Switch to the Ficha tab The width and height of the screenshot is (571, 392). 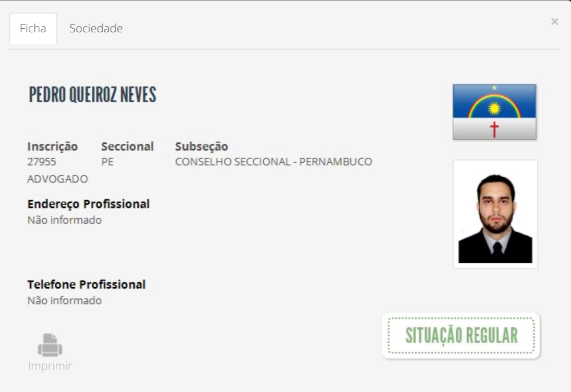point(33,28)
